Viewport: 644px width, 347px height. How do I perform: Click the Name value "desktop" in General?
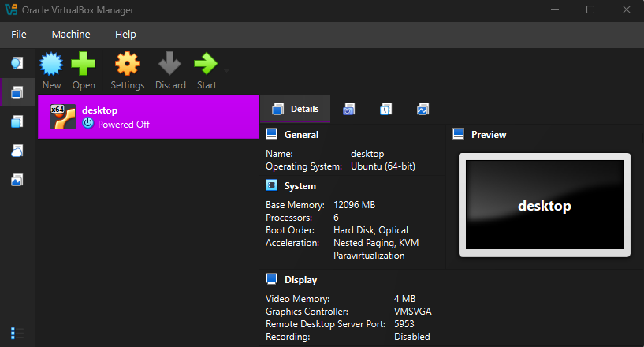pyautogui.click(x=367, y=154)
